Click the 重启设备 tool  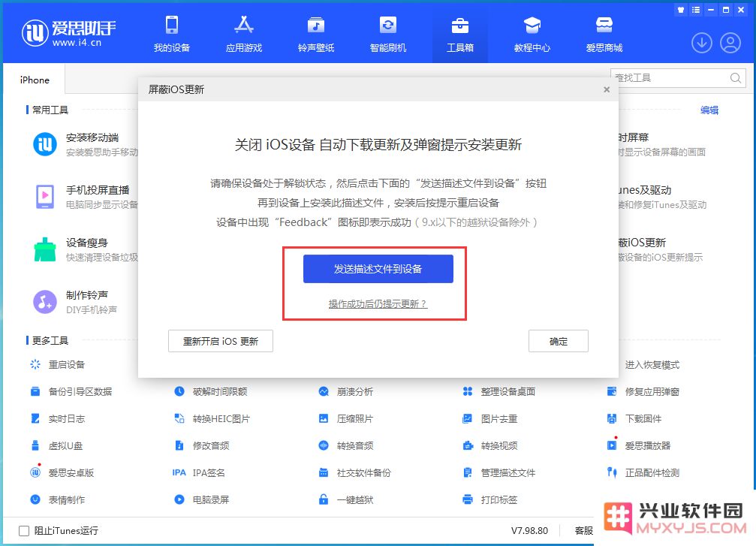(57, 365)
